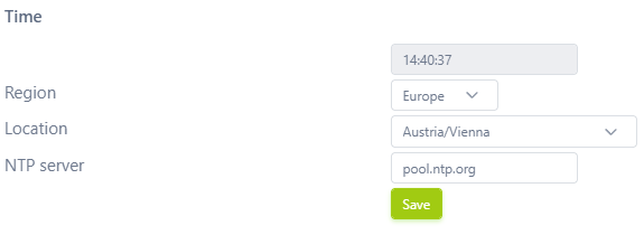This screenshot has height=235, width=644.
Task: Place cursor on the pool.ntp.org text
Action: [439, 169]
